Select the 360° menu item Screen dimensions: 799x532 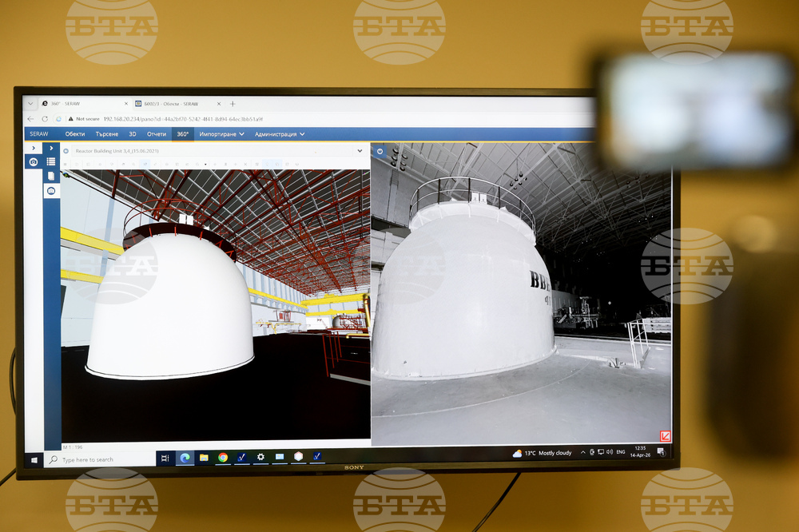[x=182, y=134]
